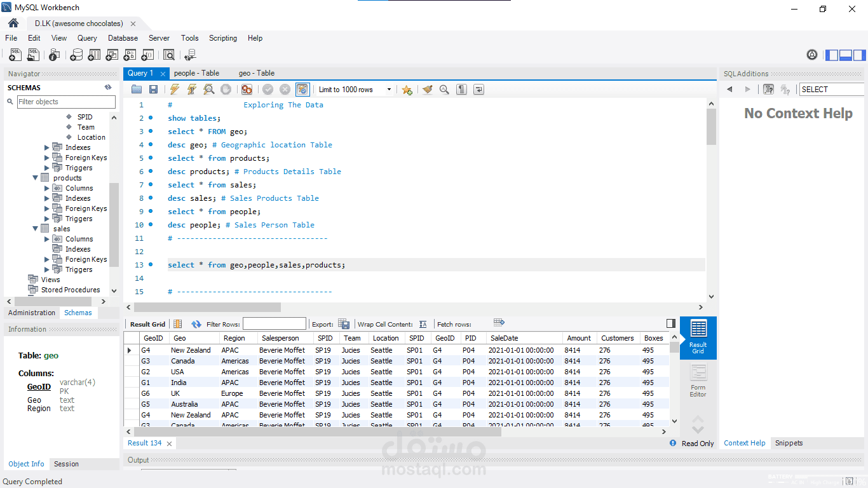Viewport: 868px width, 488px height.
Task: Collapse the products table tree node
Action: click(36, 178)
